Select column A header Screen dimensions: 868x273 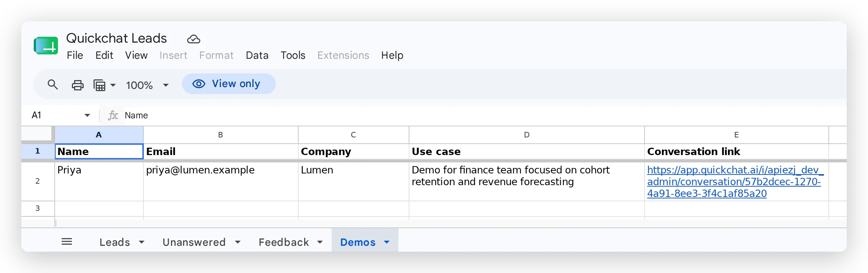[99, 135]
